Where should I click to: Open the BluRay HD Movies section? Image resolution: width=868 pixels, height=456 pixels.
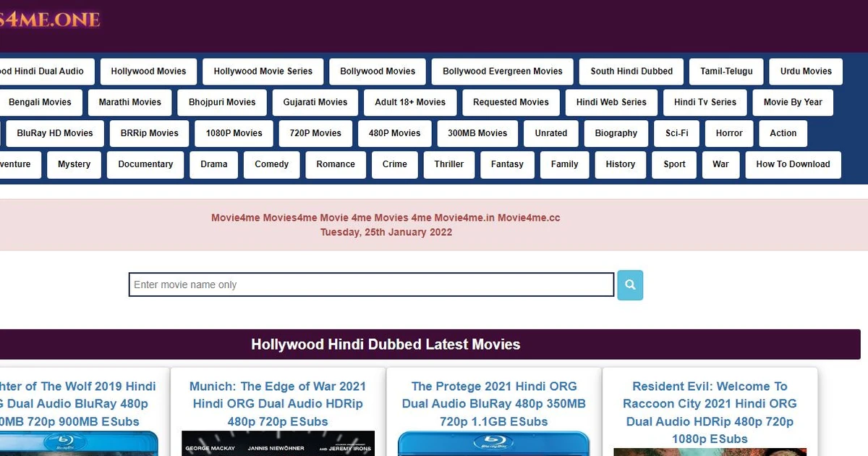54,133
